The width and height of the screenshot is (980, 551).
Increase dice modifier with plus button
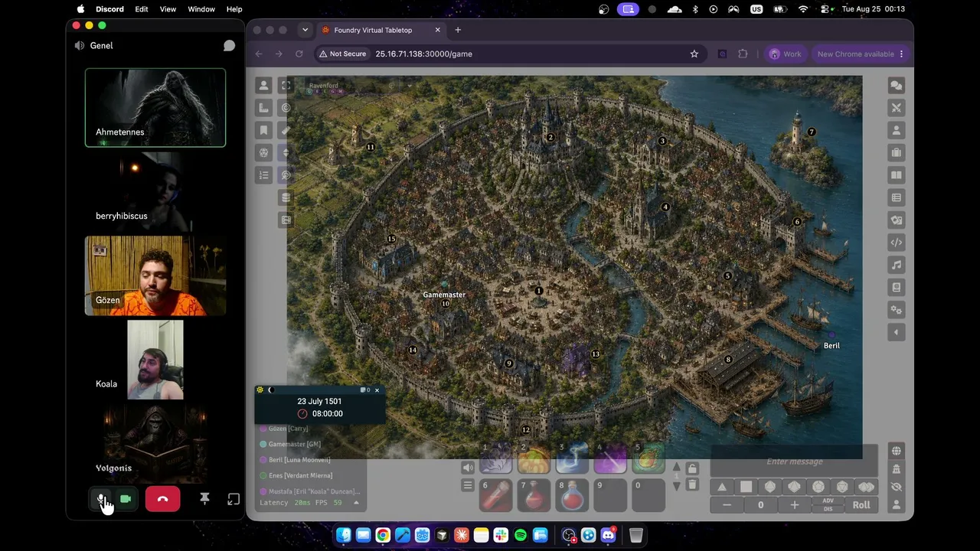(x=795, y=504)
